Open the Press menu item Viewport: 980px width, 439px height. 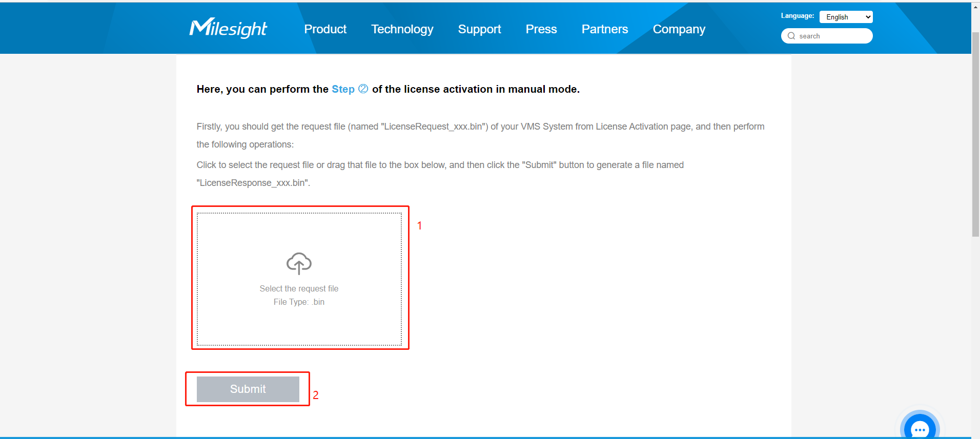541,29
